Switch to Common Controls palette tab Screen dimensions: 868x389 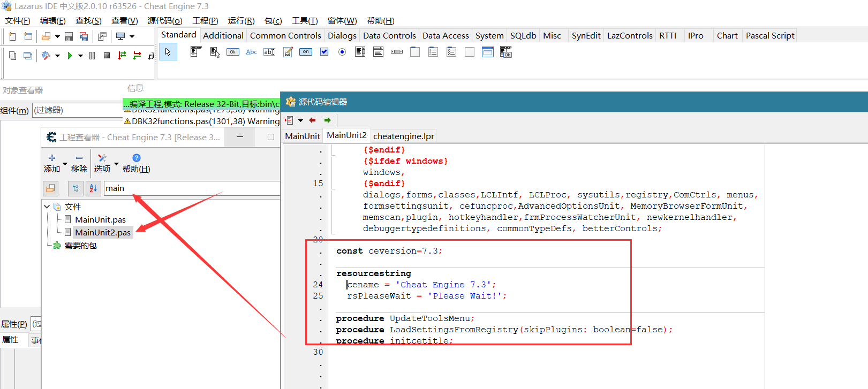285,35
